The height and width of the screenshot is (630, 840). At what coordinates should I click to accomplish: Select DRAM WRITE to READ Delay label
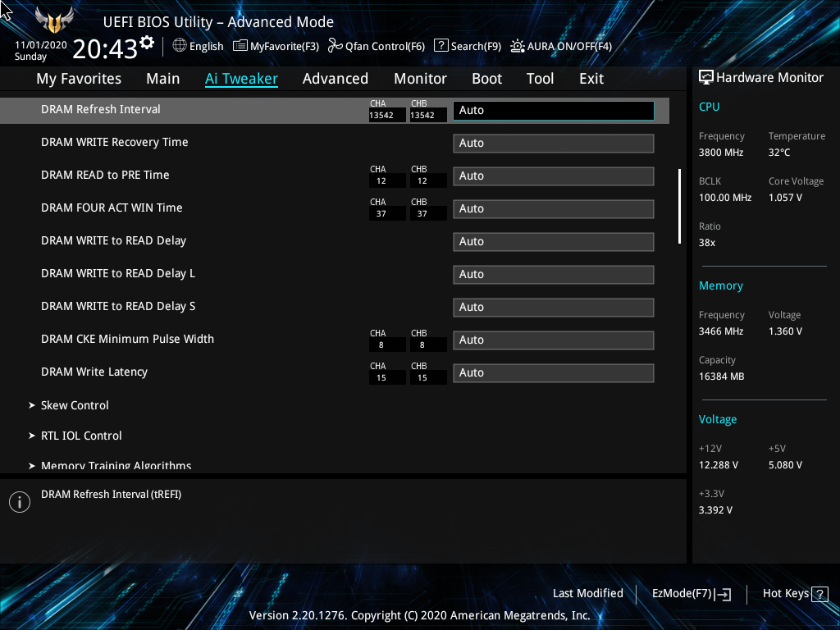click(113, 240)
